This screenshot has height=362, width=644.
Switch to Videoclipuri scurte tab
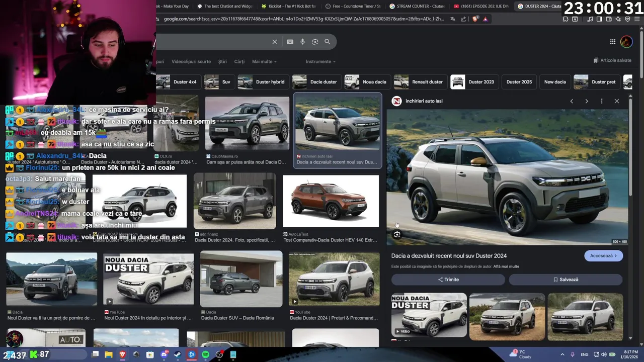tap(191, 61)
